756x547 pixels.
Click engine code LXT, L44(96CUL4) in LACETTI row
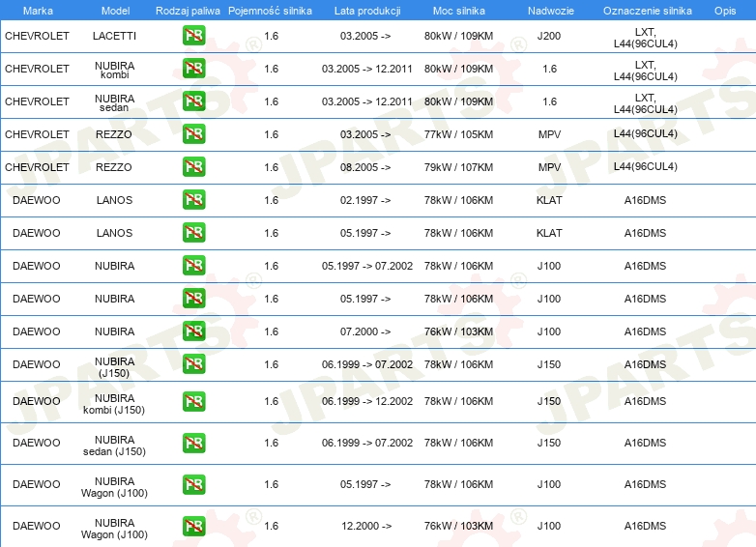pos(645,38)
